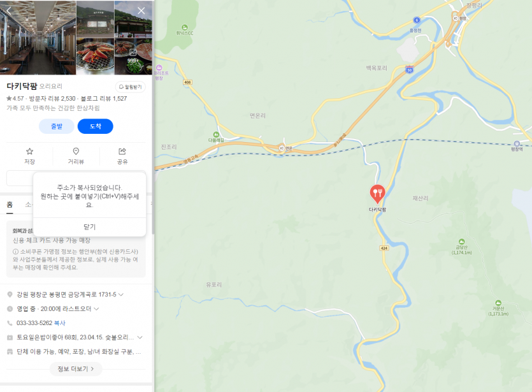Set as destination with 도착 button
This screenshot has width=532, height=392.
click(x=96, y=126)
